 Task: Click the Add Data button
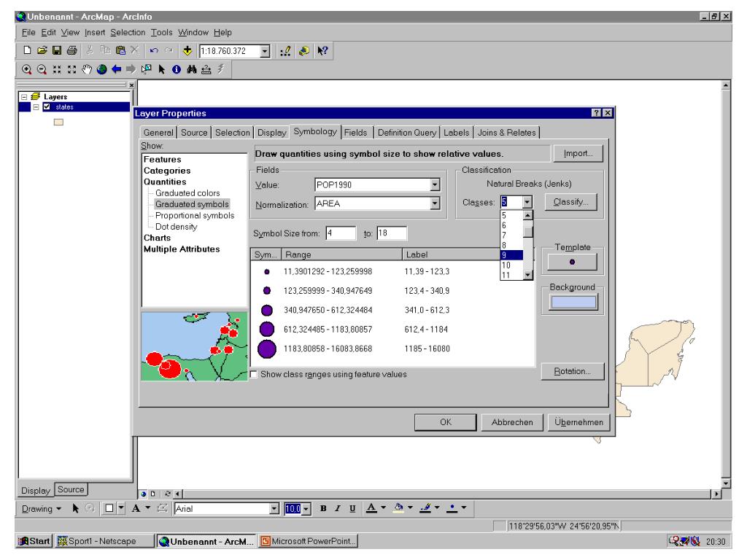(x=187, y=50)
